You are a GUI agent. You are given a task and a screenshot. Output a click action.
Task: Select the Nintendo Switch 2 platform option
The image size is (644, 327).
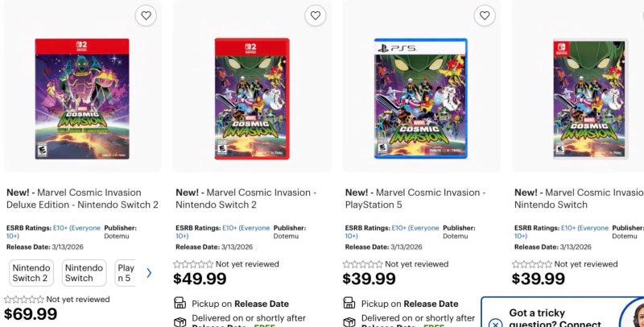point(31,273)
